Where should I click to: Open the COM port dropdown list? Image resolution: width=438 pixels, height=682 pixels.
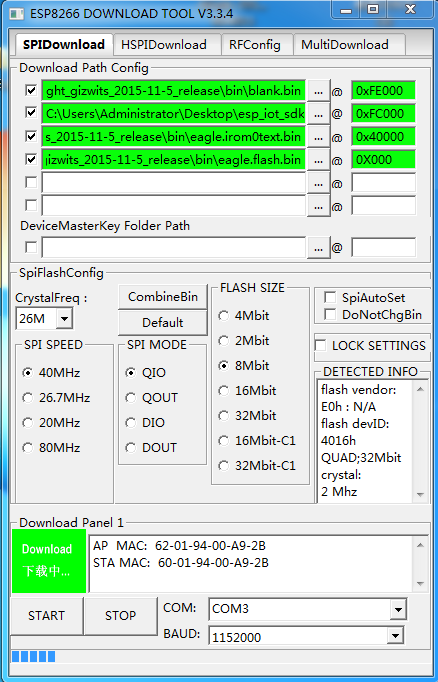coord(398,609)
